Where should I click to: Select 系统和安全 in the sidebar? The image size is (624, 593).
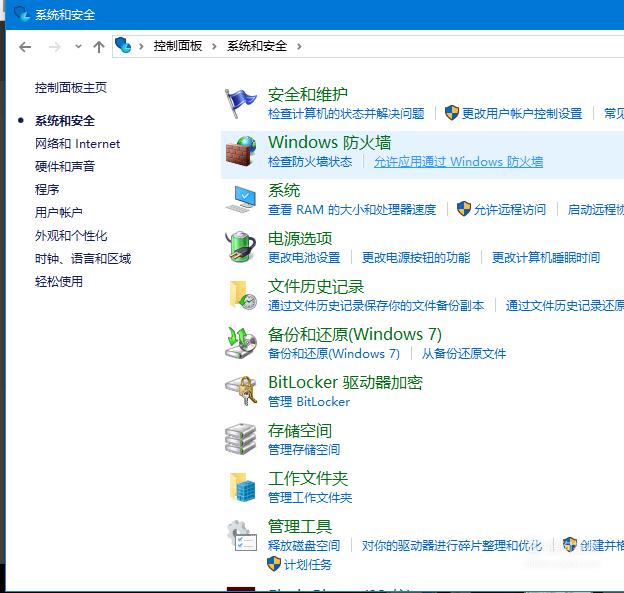pos(65,121)
